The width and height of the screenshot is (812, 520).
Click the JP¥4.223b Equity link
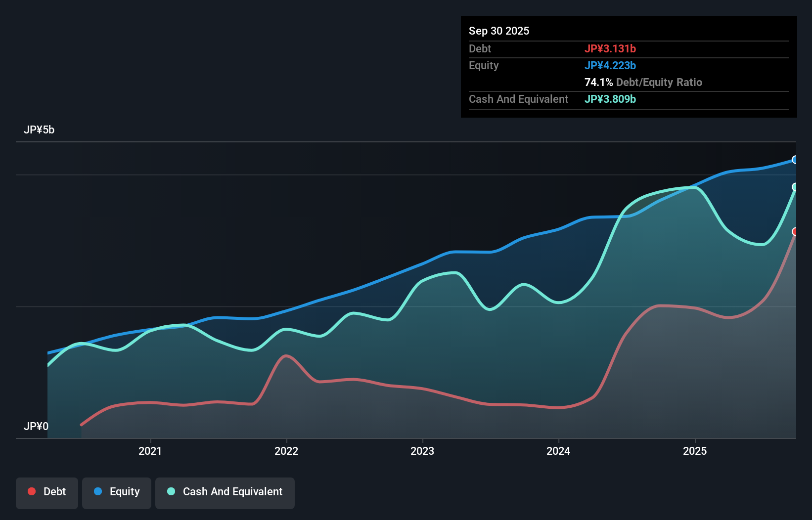[x=610, y=65]
